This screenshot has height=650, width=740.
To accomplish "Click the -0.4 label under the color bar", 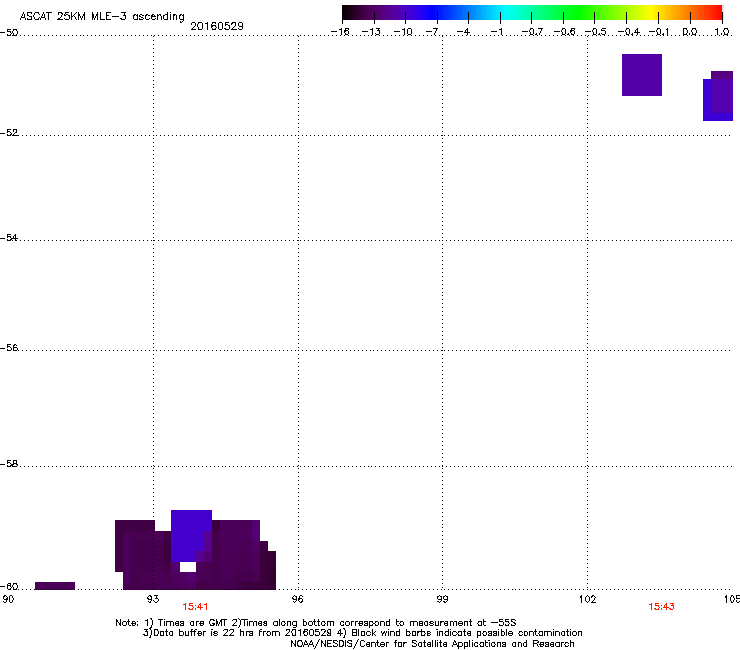I will (x=629, y=32).
